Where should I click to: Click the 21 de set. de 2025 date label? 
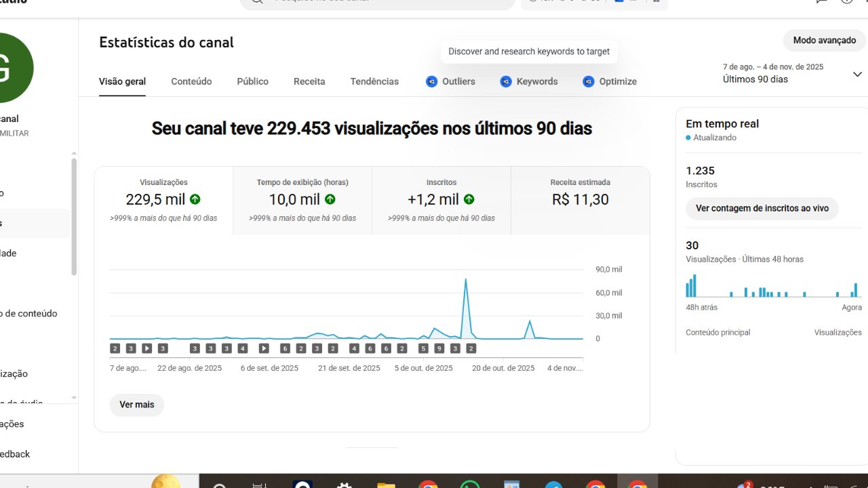point(349,369)
